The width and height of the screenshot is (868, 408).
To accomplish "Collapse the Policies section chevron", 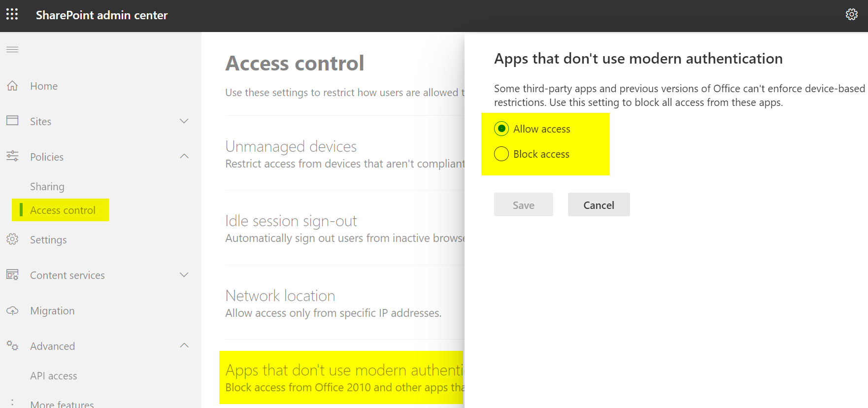I will pyautogui.click(x=184, y=156).
